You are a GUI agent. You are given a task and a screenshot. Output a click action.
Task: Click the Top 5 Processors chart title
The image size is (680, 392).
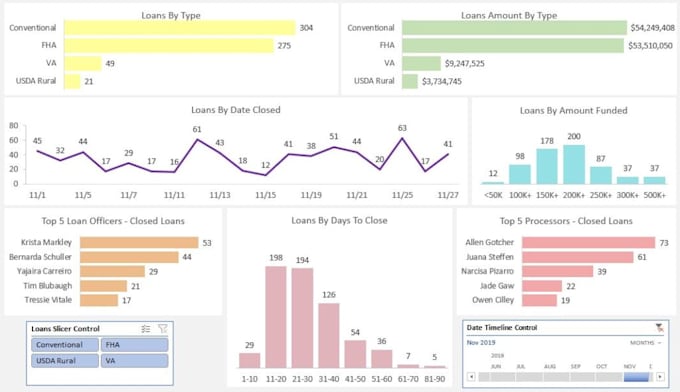pos(566,221)
